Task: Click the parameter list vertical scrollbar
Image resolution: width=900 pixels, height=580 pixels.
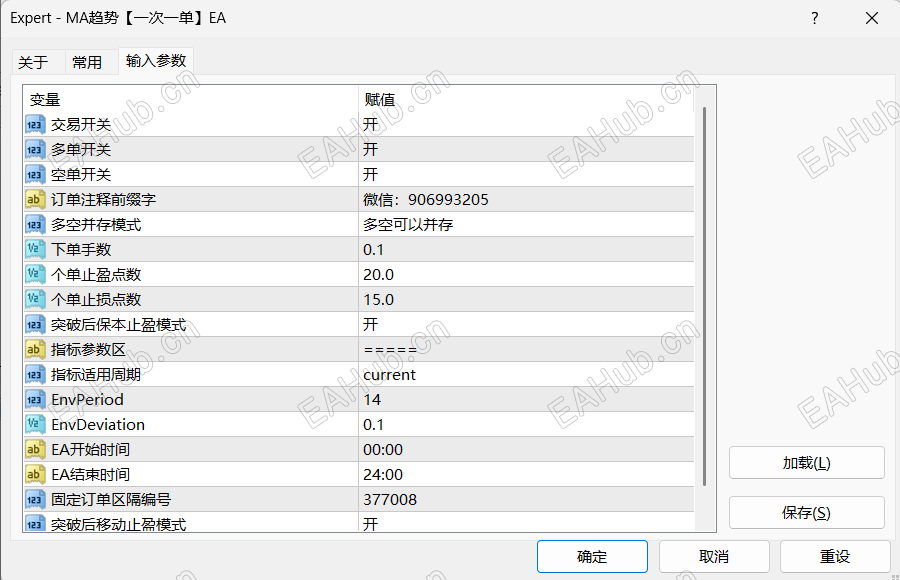Action: [x=704, y=296]
